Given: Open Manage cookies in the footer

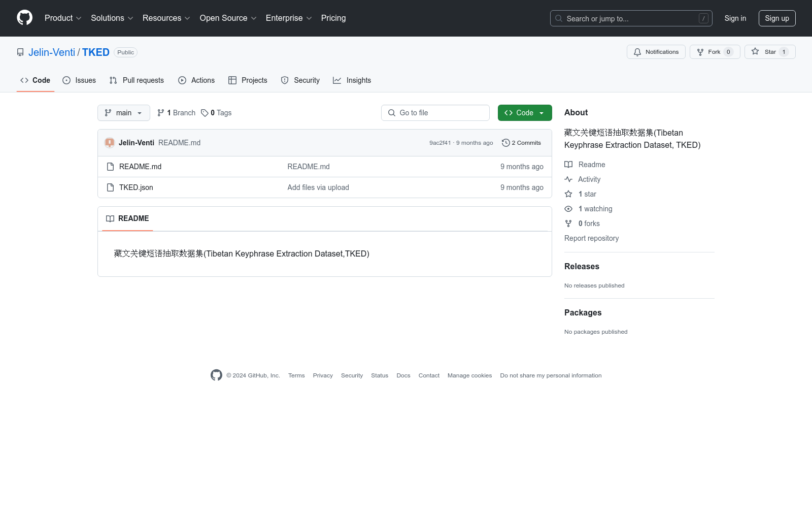Looking at the screenshot, I should point(469,375).
